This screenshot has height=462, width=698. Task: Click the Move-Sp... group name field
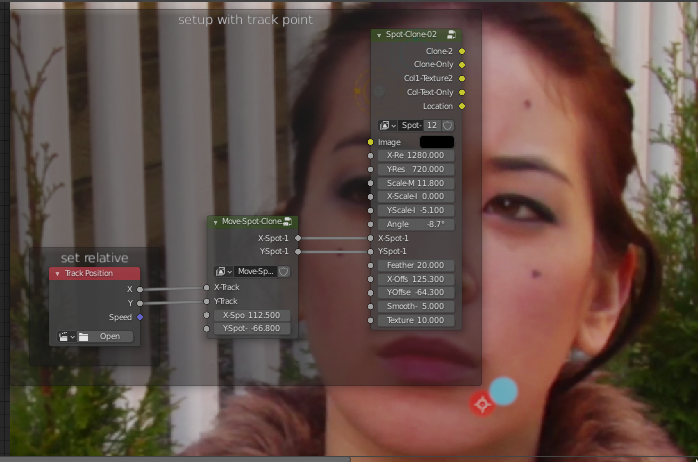click(x=256, y=272)
